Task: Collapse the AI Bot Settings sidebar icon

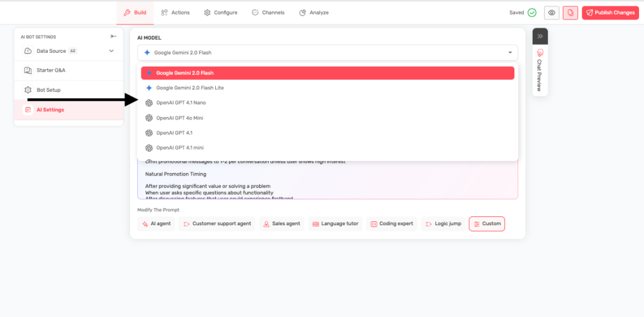Action: pyautogui.click(x=113, y=36)
